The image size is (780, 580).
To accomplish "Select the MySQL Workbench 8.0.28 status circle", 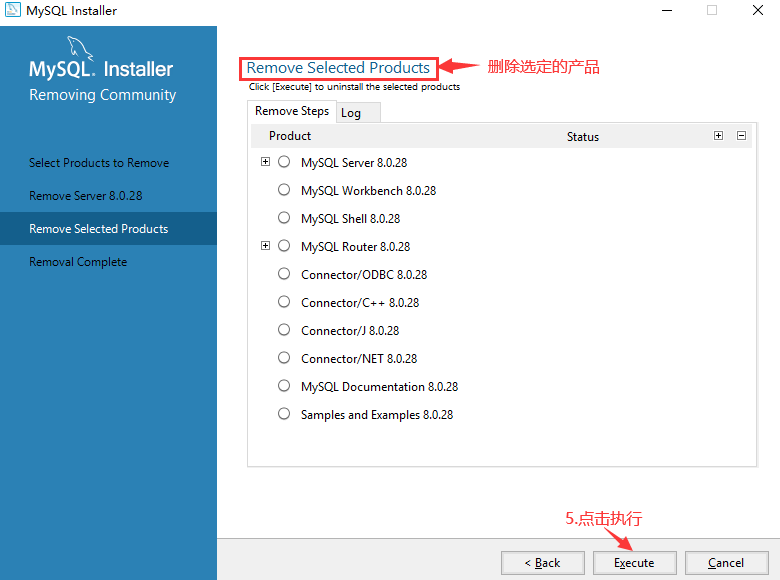I will click(x=284, y=190).
